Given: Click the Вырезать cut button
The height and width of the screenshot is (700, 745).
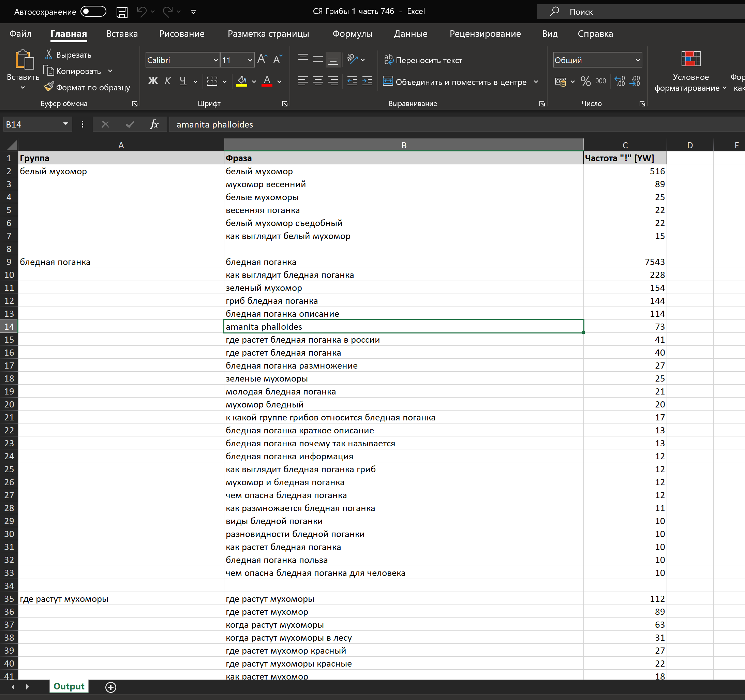Looking at the screenshot, I should pos(68,55).
